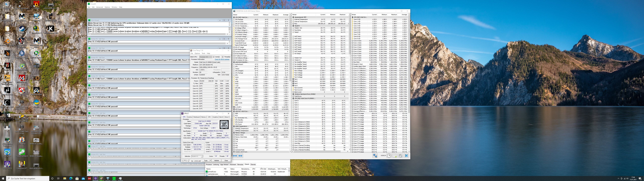The image size is (644, 181).
Task: Open the FurMark desktop shortcut
Action: click(x=36, y=5)
